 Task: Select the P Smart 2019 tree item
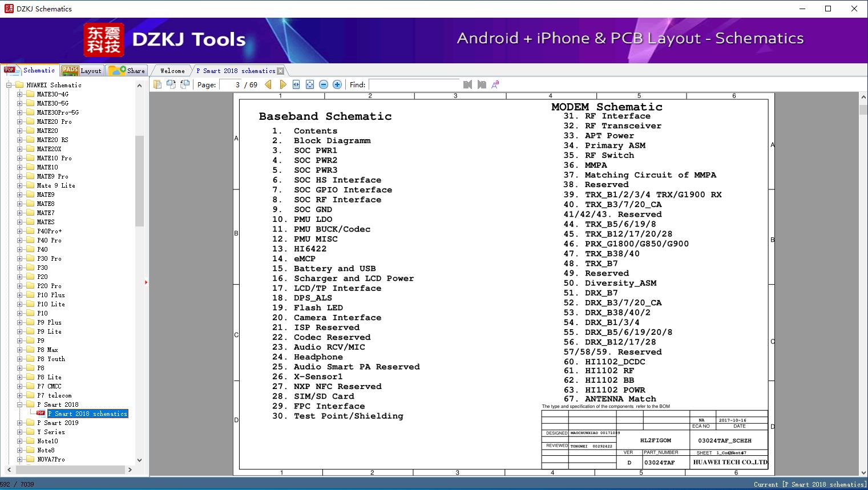coord(58,423)
